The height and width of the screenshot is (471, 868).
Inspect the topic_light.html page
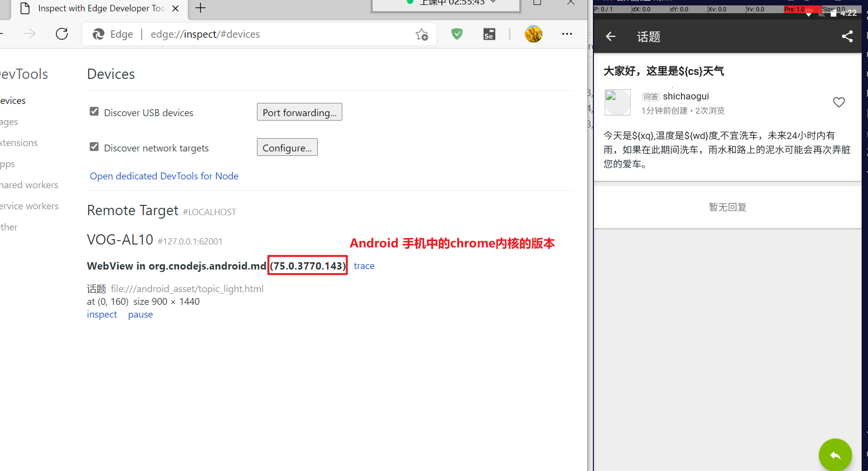click(x=102, y=314)
